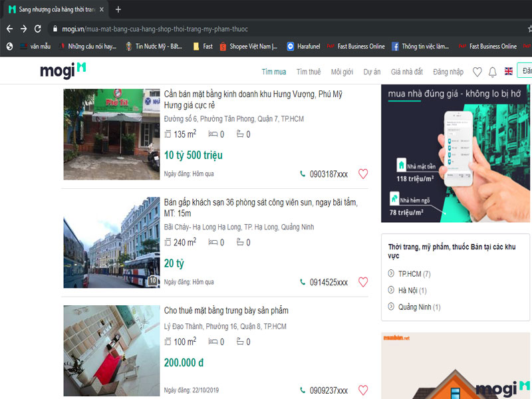Click '135 m²' area value
Image resolution: width=532 pixels, height=399 pixels.
pyautogui.click(x=185, y=134)
